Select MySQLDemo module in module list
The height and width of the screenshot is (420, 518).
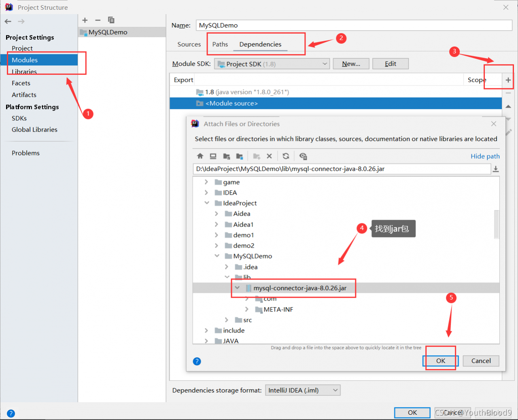click(122, 32)
